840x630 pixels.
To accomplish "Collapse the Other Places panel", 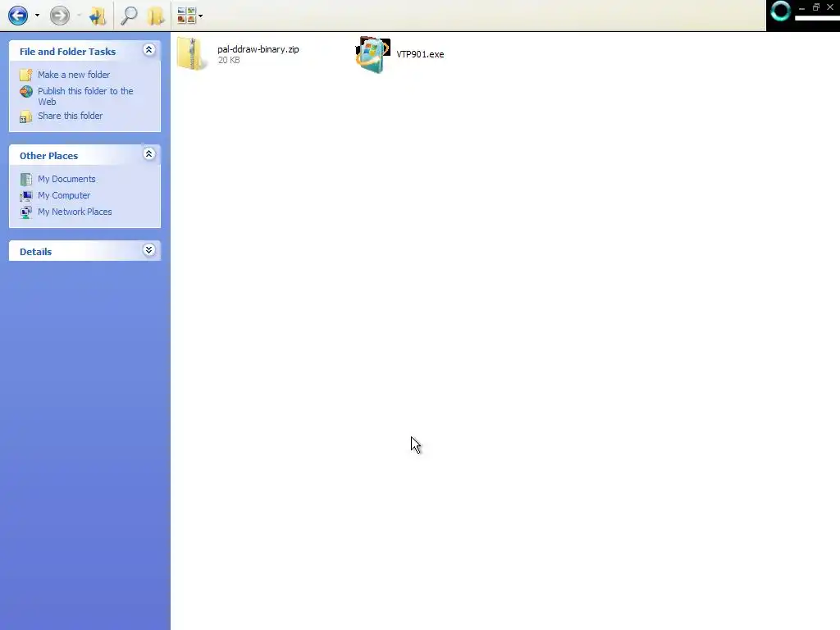I will coord(149,154).
